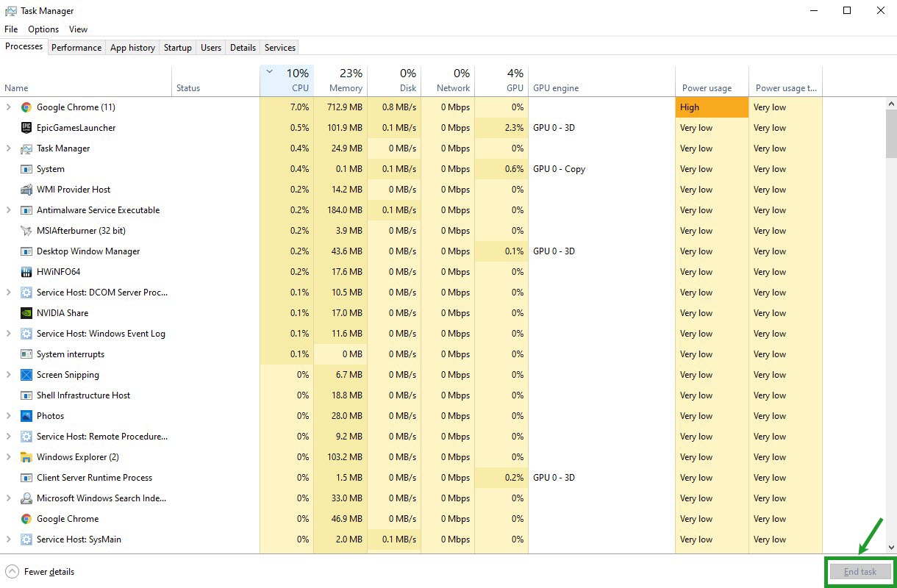Click the Google Chrome (11) process icon
The width and height of the screenshot is (897, 588).
pos(26,107)
